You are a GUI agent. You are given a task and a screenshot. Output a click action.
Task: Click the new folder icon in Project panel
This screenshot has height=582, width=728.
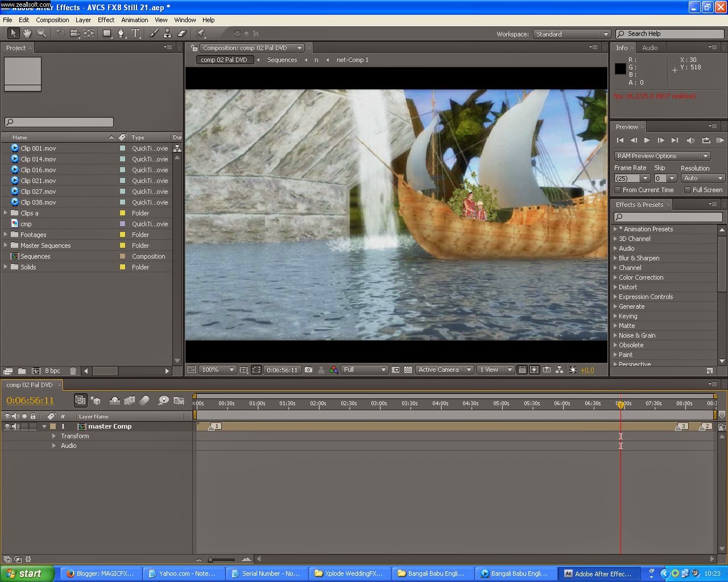pos(22,371)
